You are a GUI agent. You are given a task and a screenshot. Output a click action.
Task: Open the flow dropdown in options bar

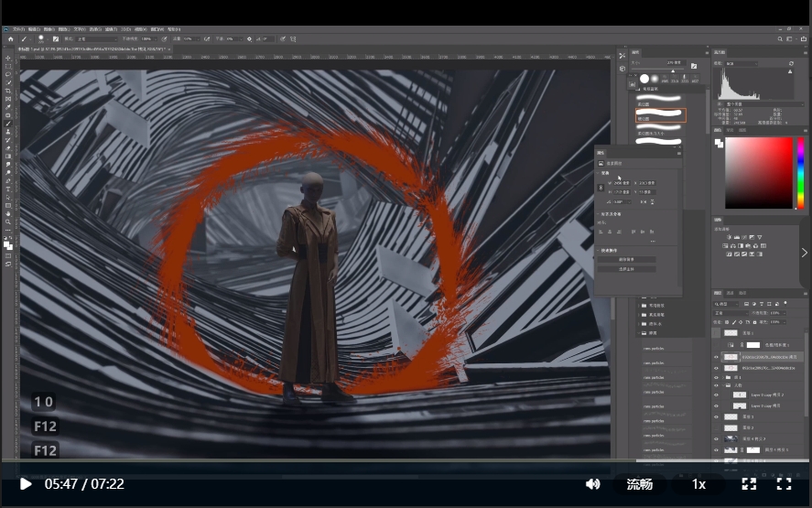(x=198, y=38)
